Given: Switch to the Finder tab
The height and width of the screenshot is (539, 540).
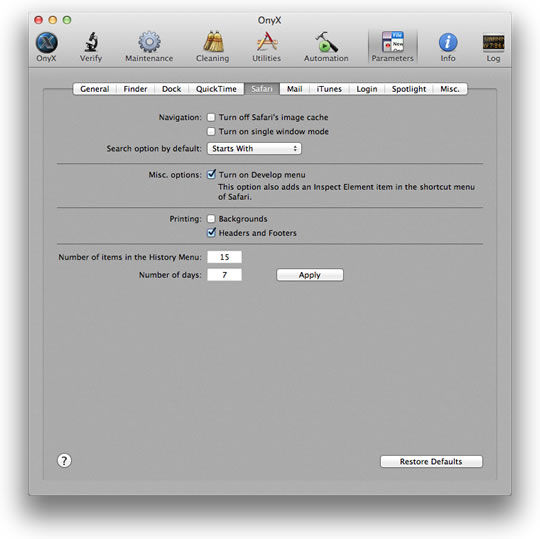Looking at the screenshot, I should point(135,89).
